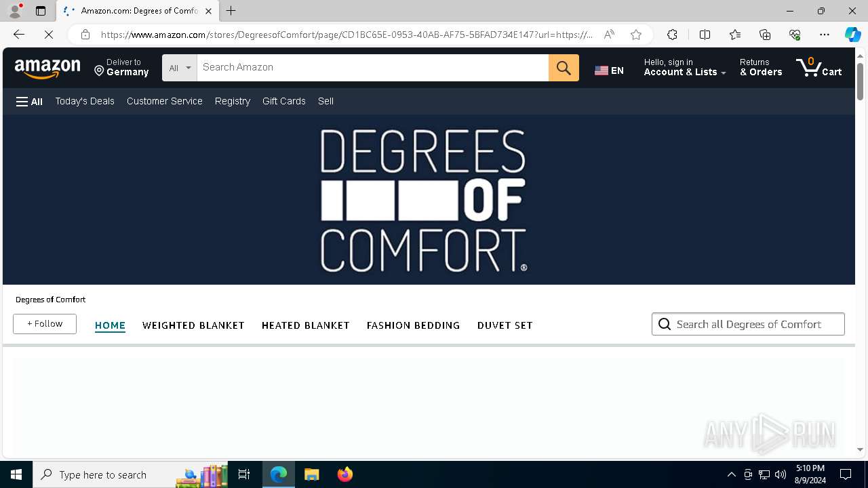Viewport: 868px width, 488px height.
Task: Expand the All search category dropdown
Action: 180,68
